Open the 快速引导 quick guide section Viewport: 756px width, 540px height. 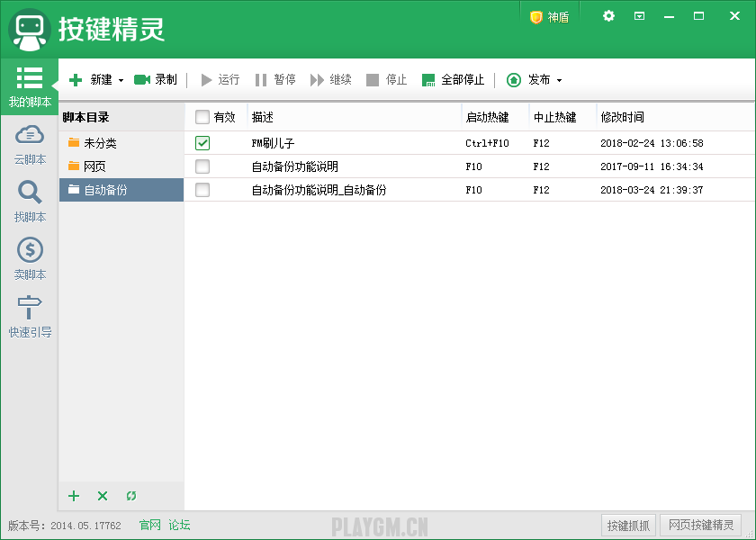tap(30, 317)
